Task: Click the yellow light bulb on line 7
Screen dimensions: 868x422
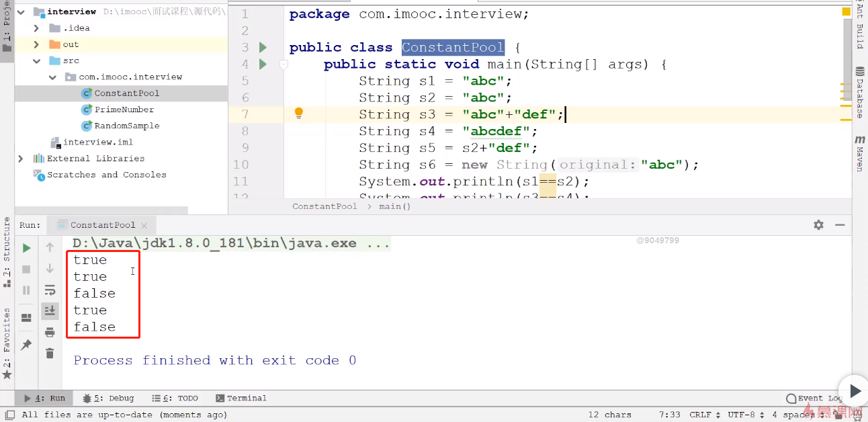Action: click(x=300, y=114)
